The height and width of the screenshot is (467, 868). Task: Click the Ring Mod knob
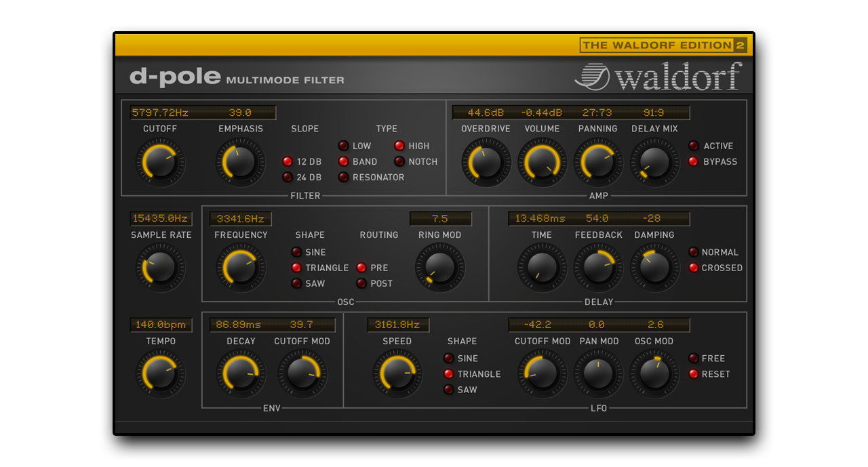(x=440, y=267)
